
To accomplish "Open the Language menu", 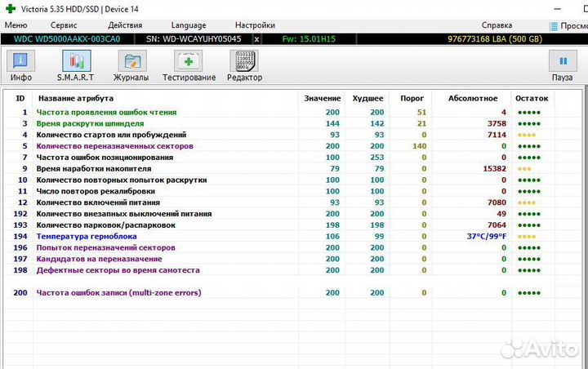I will pos(189,25).
